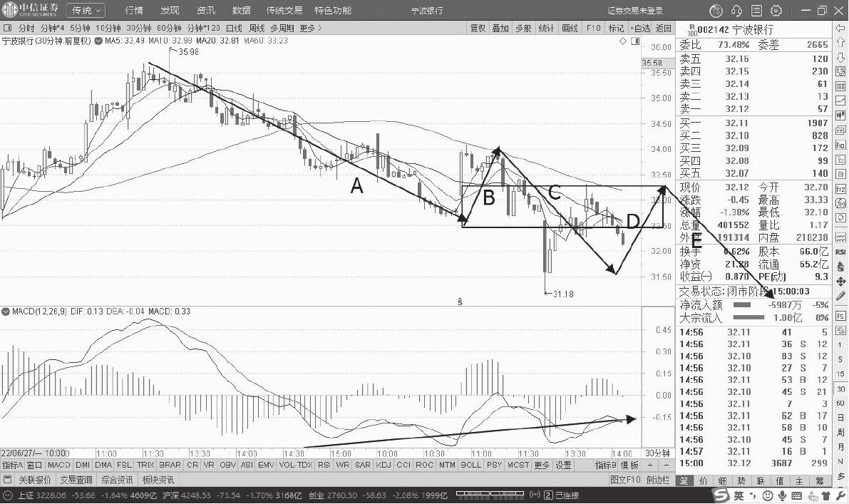
Task: Select the pencil drawing tool in sidebar
Action: click(841, 296)
